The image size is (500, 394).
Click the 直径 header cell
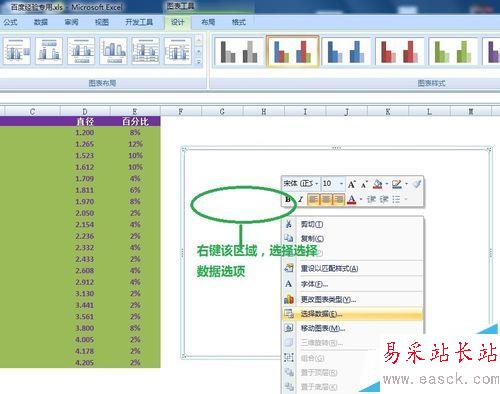click(85, 121)
